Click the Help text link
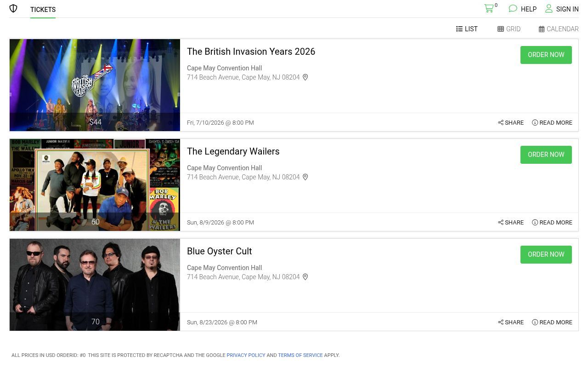 click(x=529, y=9)
